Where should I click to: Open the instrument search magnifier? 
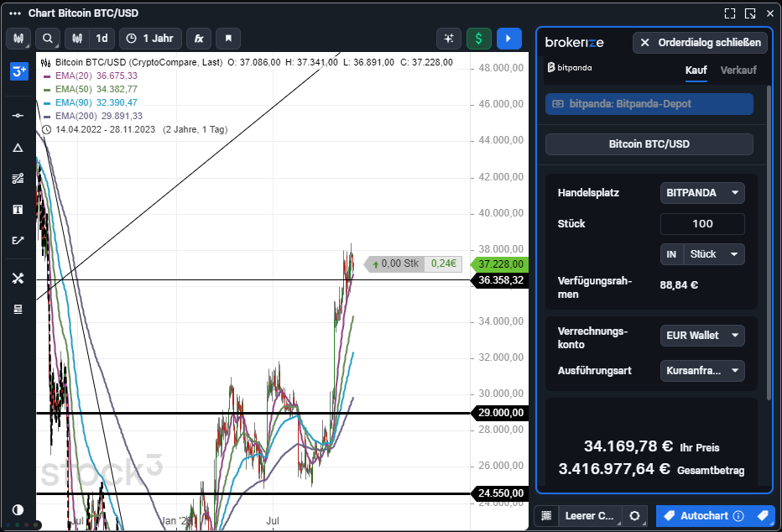tap(48, 39)
